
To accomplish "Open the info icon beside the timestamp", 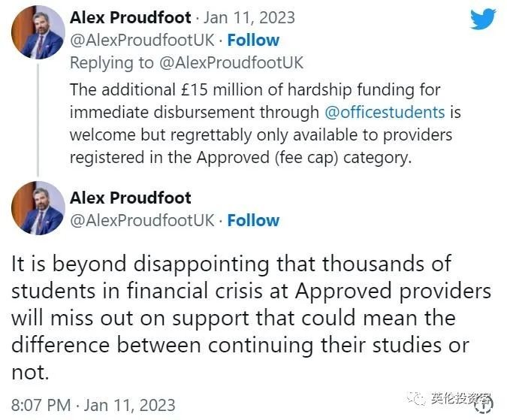I will point(484,404).
